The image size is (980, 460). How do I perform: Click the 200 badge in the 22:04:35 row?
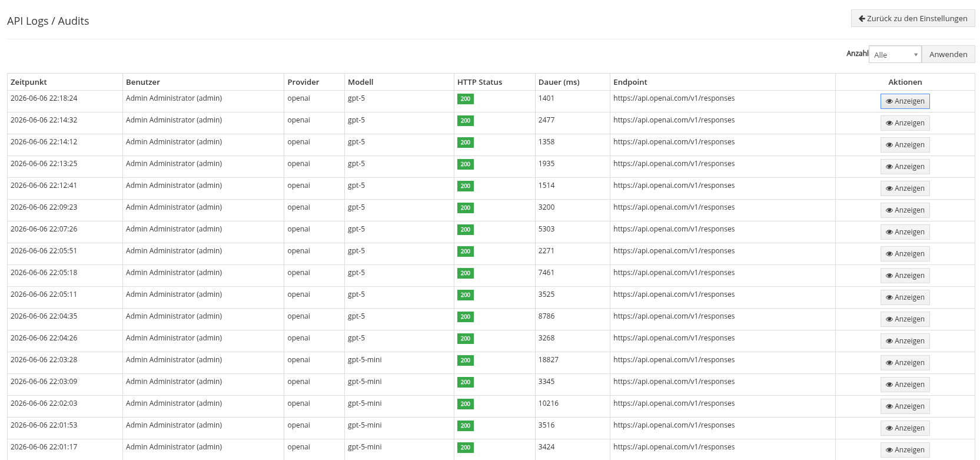coord(466,317)
